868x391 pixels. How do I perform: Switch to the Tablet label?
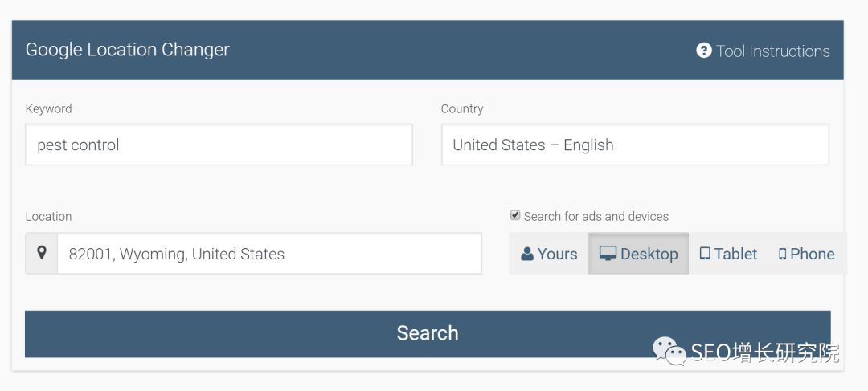coord(735,254)
